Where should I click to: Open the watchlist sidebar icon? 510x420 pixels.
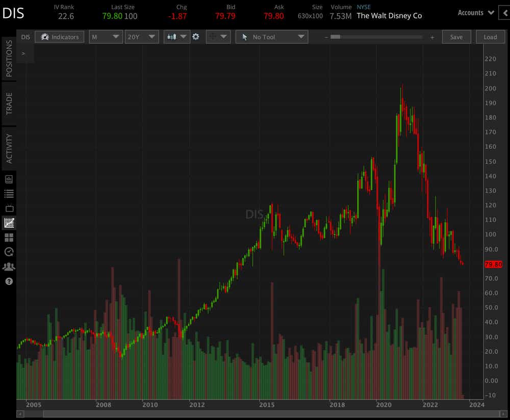pos(9,194)
